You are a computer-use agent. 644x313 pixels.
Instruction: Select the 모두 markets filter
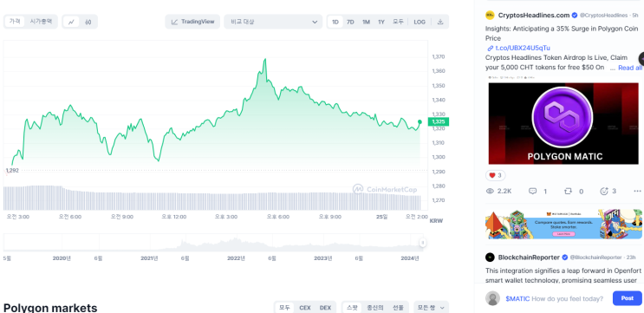coord(284,308)
